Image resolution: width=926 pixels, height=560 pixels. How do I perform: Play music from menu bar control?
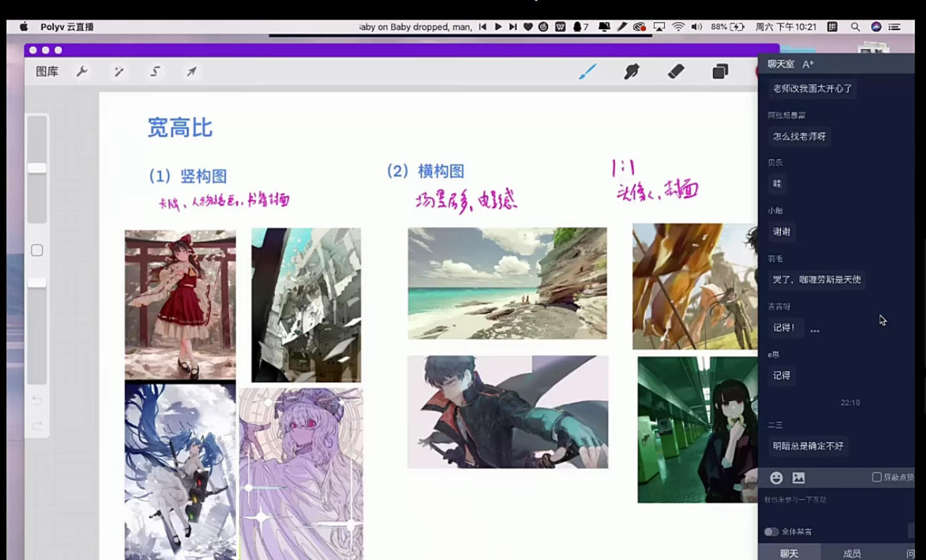point(498,27)
